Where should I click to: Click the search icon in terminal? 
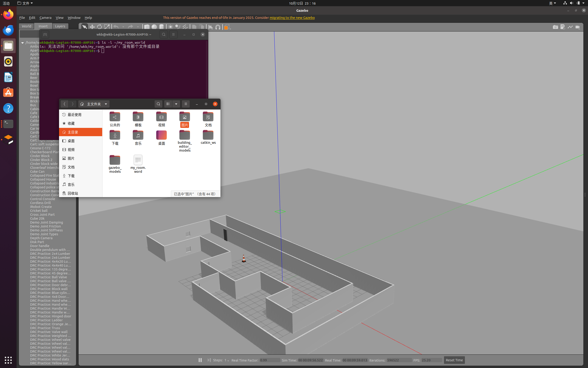point(164,34)
